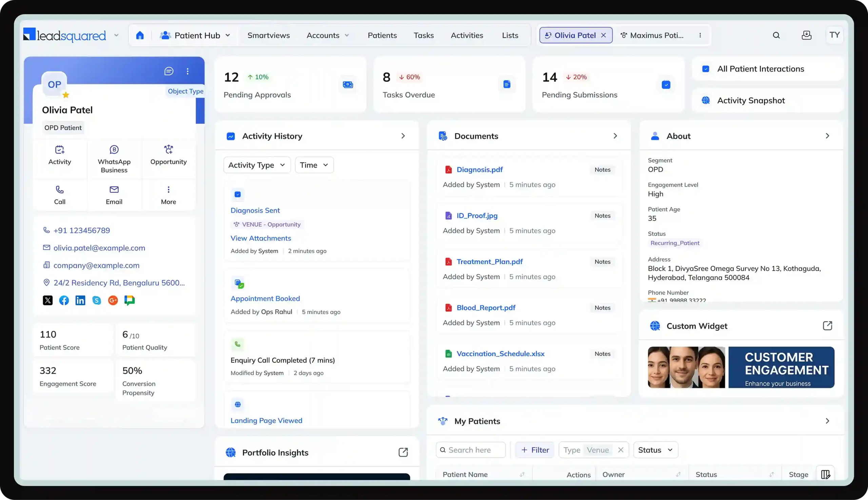Open the chat message icon on profile card
868x500 pixels.
coord(169,71)
